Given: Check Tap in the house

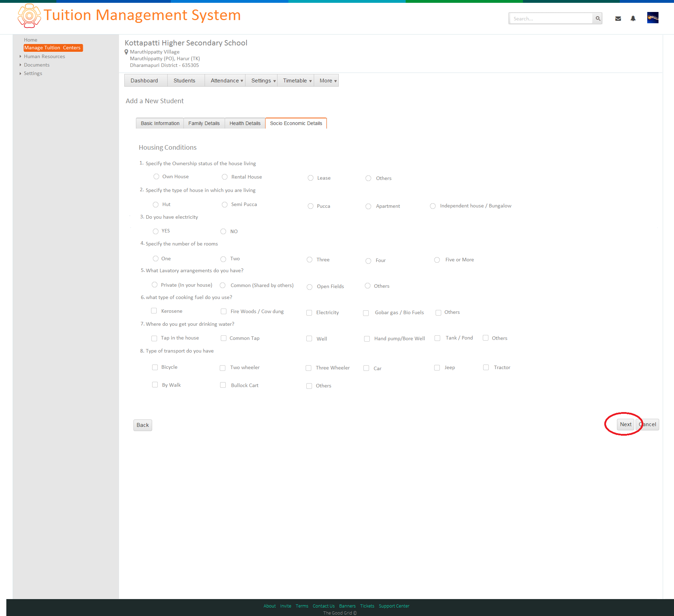Looking at the screenshot, I should tap(154, 338).
